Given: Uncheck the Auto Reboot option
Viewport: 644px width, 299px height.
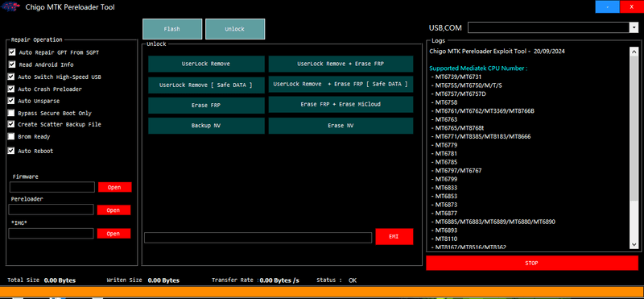Looking at the screenshot, I should [11, 151].
